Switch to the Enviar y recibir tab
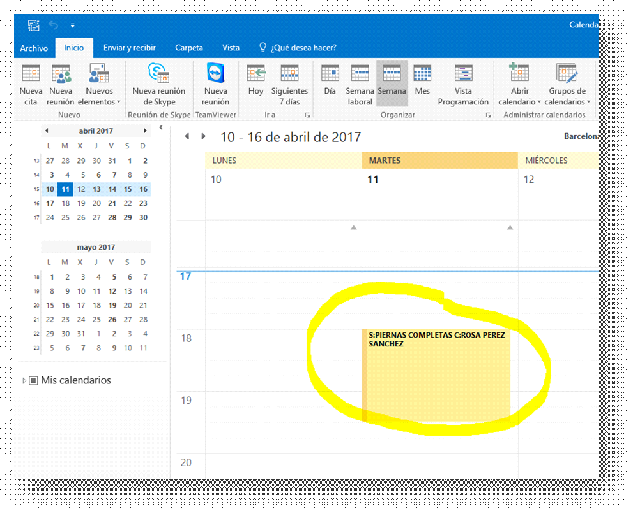 click(129, 47)
